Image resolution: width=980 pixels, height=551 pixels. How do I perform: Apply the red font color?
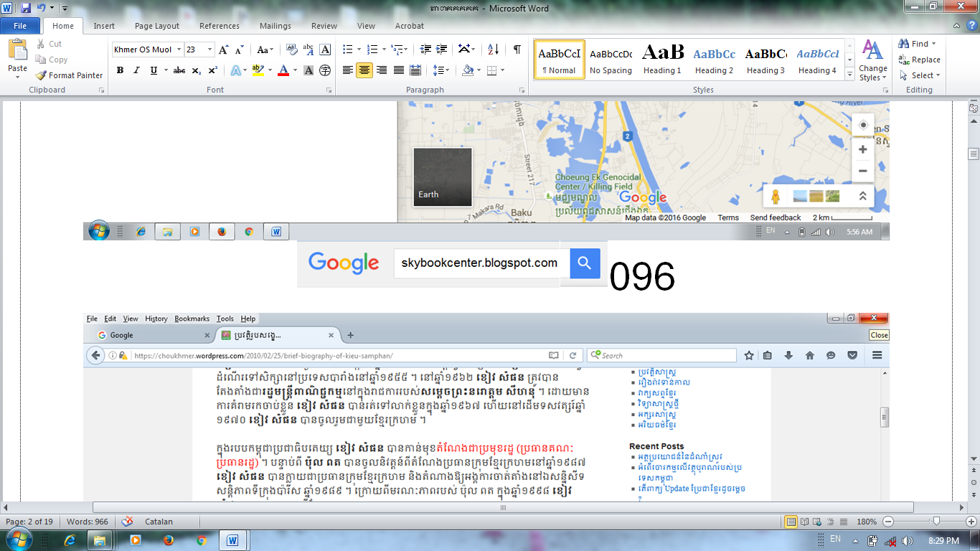click(x=283, y=70)
